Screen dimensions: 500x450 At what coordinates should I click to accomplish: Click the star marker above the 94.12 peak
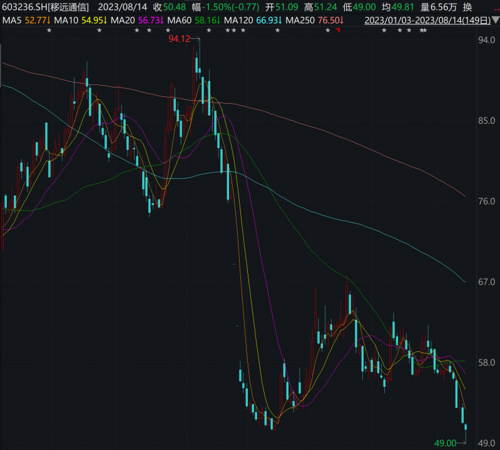pyautogui.click(x=209, y=30)
